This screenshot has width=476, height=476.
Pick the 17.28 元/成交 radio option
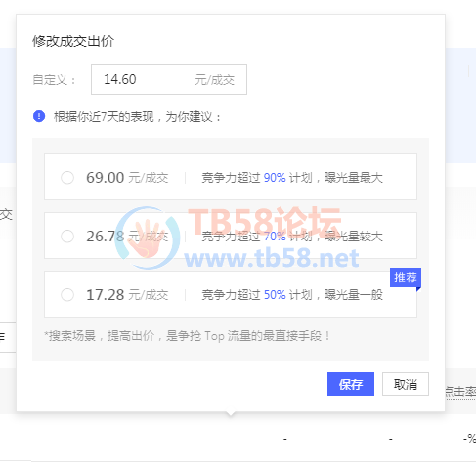[x=67, y=295]
